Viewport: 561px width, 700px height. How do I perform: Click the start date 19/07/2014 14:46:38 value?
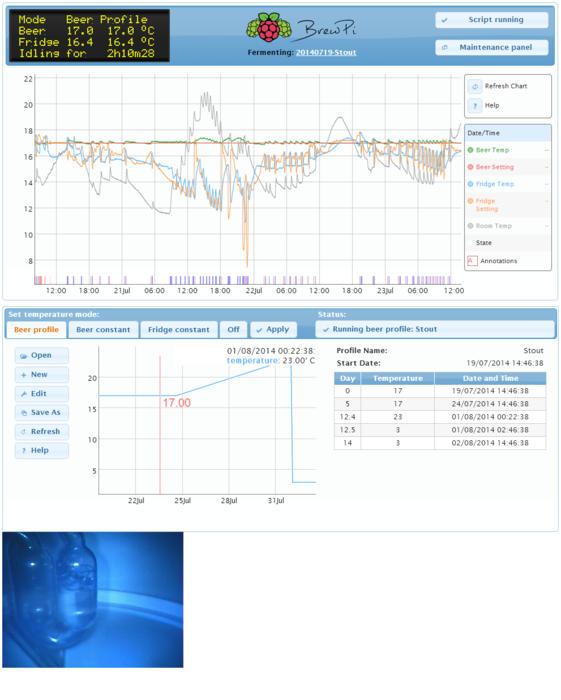505,363
